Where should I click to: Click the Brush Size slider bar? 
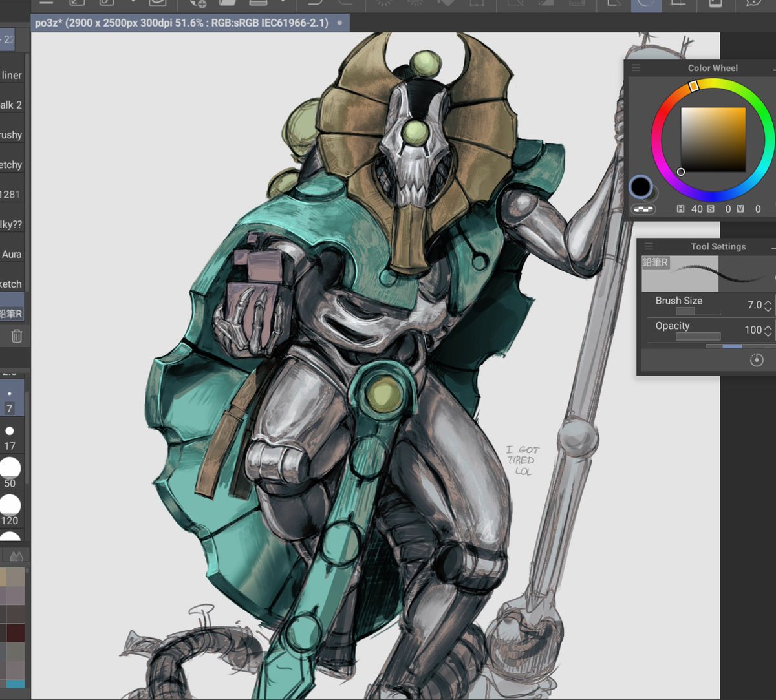tap(698, 312)
